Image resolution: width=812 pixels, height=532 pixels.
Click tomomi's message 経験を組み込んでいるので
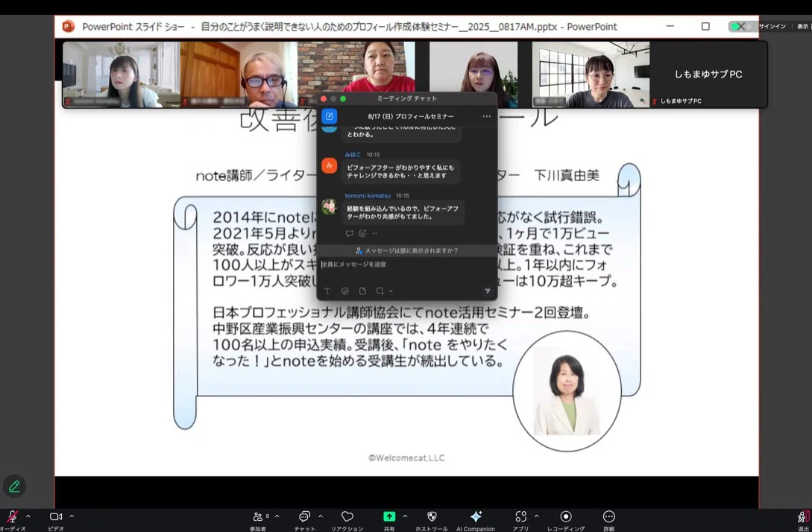tap(403, 212)
